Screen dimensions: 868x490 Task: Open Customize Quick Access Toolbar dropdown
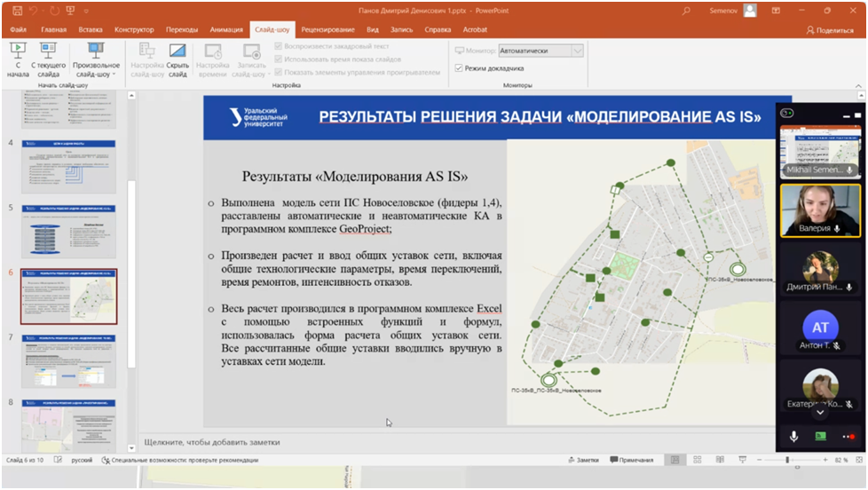(x=86, y=11)
